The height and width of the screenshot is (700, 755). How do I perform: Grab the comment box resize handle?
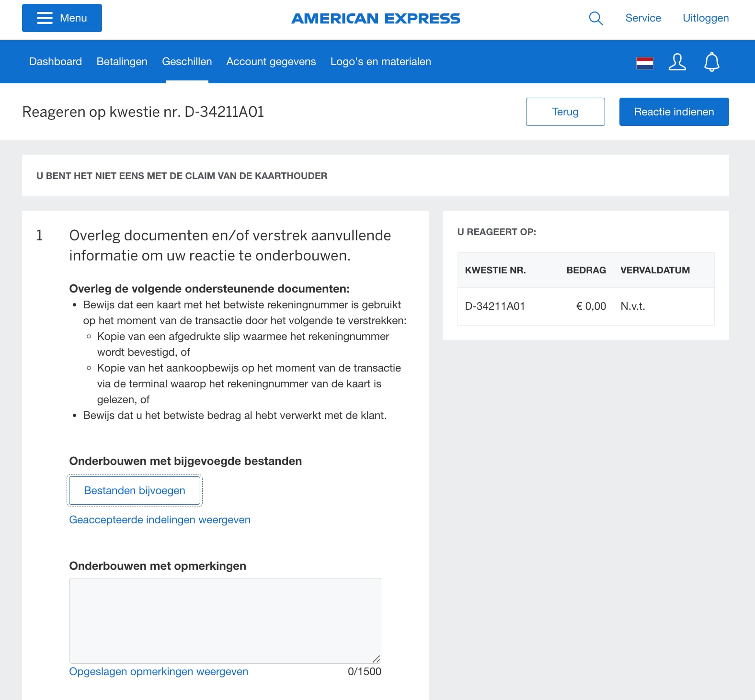point(376,659)
